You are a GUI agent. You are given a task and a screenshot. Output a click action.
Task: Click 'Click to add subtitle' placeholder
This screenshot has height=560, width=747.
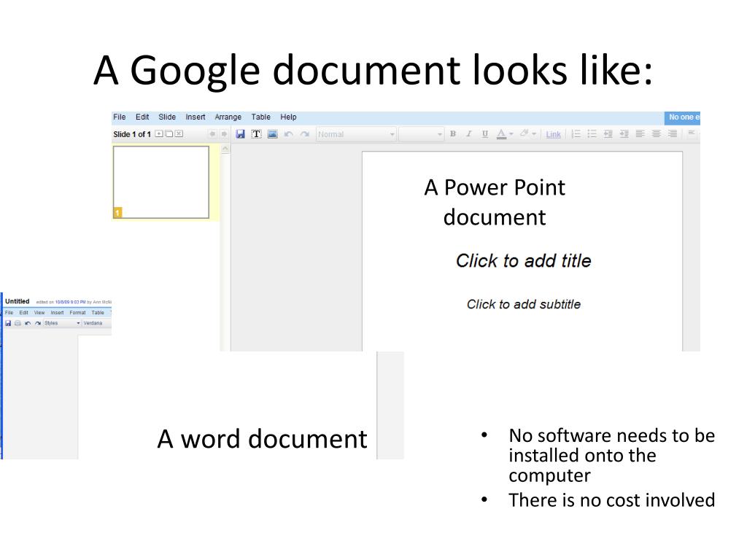(524, 304)
